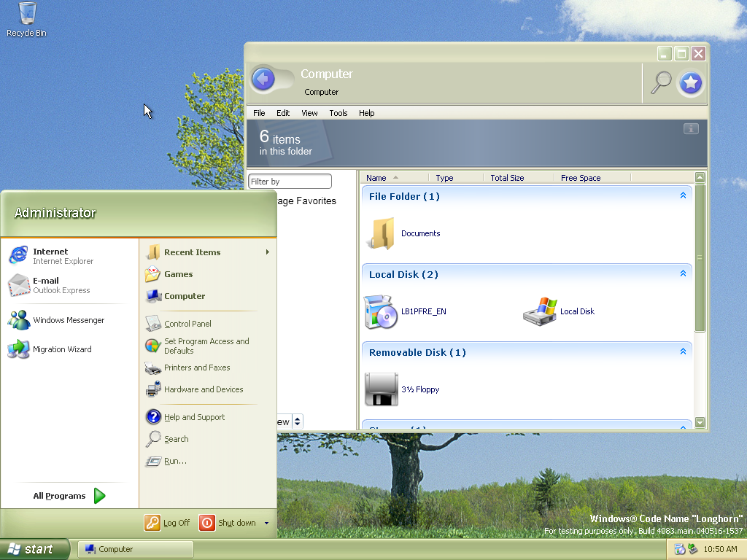Click inside the Filter by field
Image resolution: width=747 pixels, height=560 pixels.
290,182
